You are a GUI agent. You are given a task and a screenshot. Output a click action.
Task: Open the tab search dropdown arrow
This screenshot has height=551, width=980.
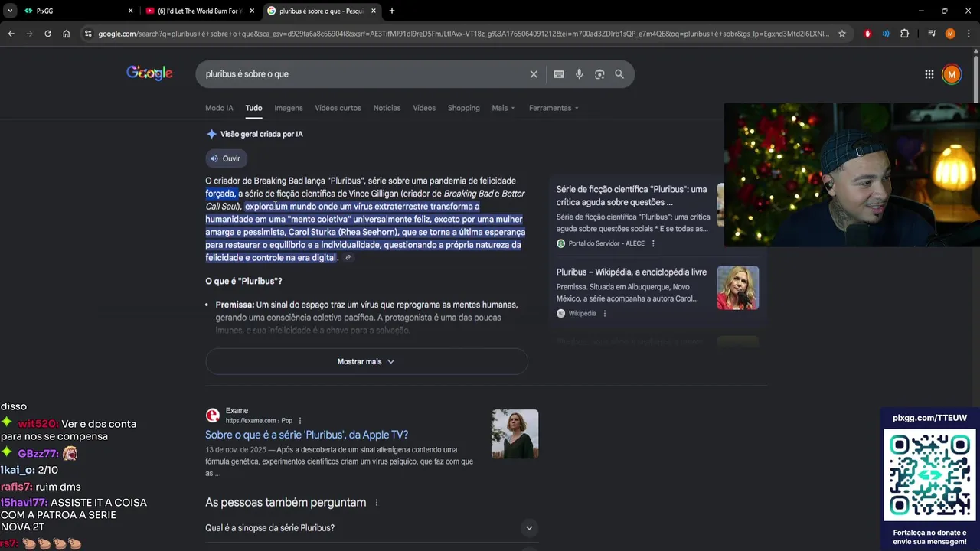(9, 11)
